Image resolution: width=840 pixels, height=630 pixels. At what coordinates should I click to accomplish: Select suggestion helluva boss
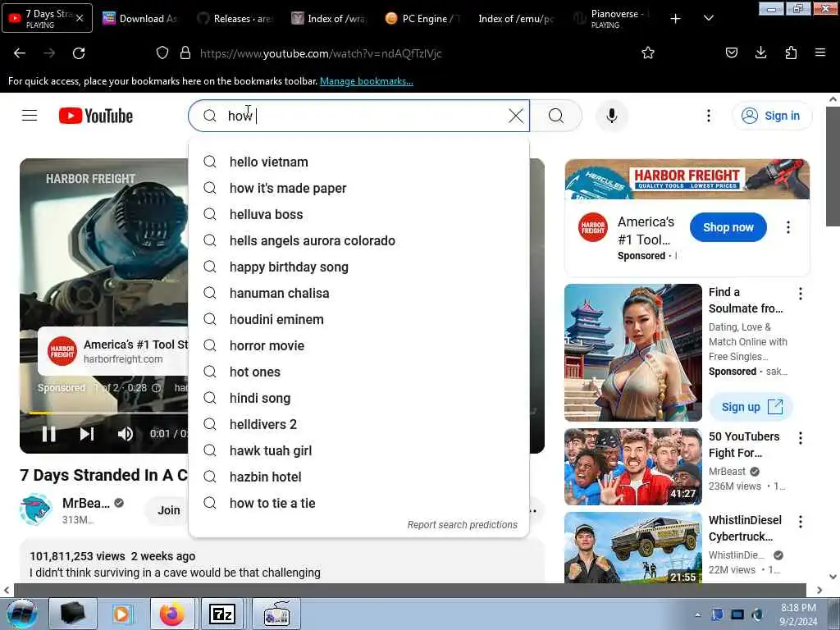[359, 214]
